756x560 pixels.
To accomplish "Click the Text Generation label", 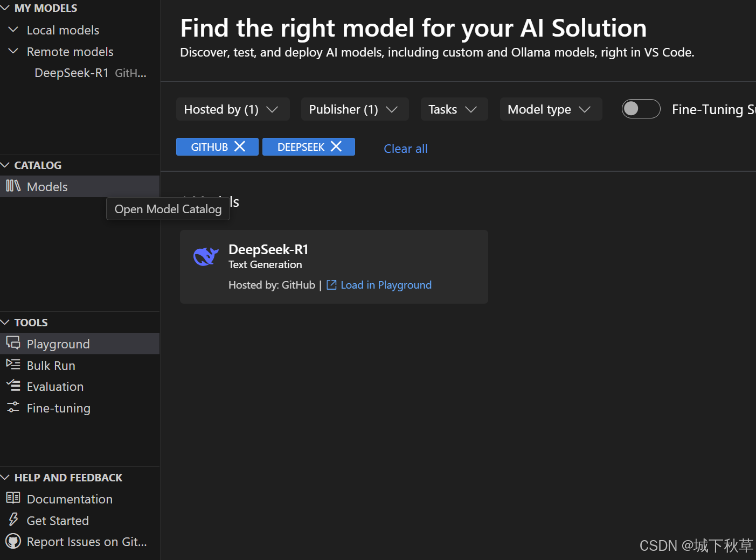I will (265, 264).
